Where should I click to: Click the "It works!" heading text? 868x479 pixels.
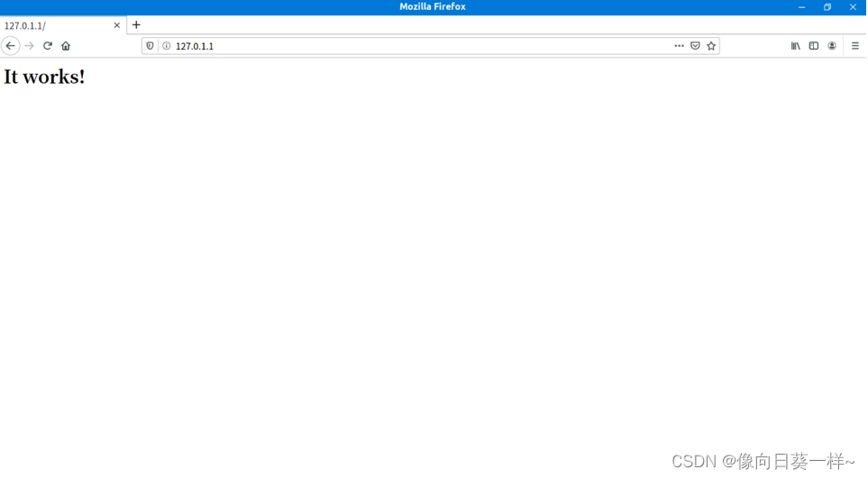44,77
